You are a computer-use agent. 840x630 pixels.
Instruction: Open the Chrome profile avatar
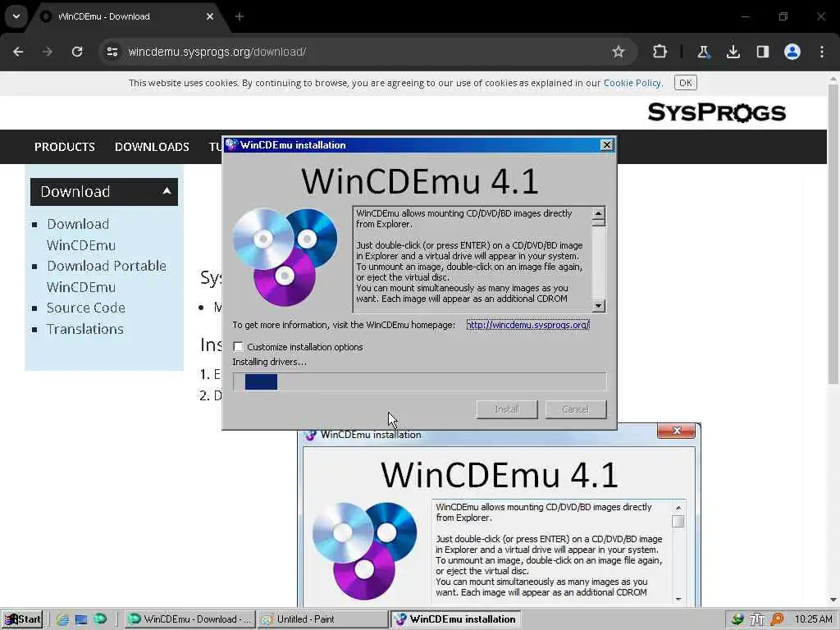(x=792, y=52)
